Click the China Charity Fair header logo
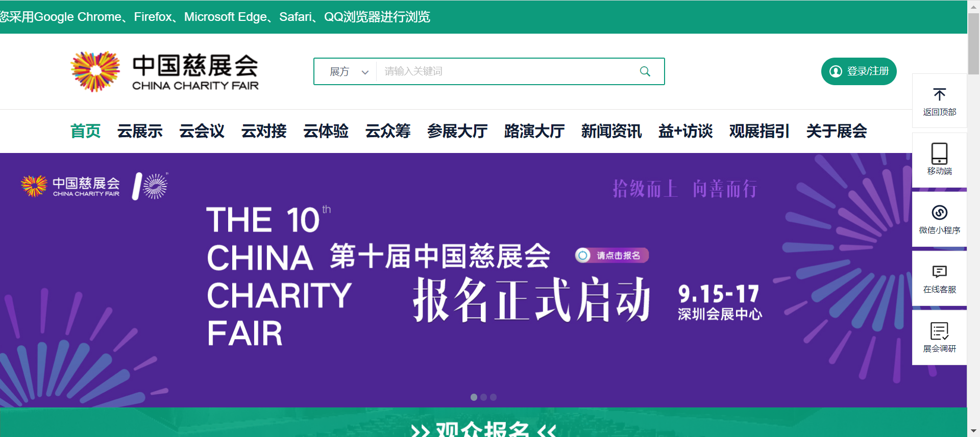 tap(164, 72)
